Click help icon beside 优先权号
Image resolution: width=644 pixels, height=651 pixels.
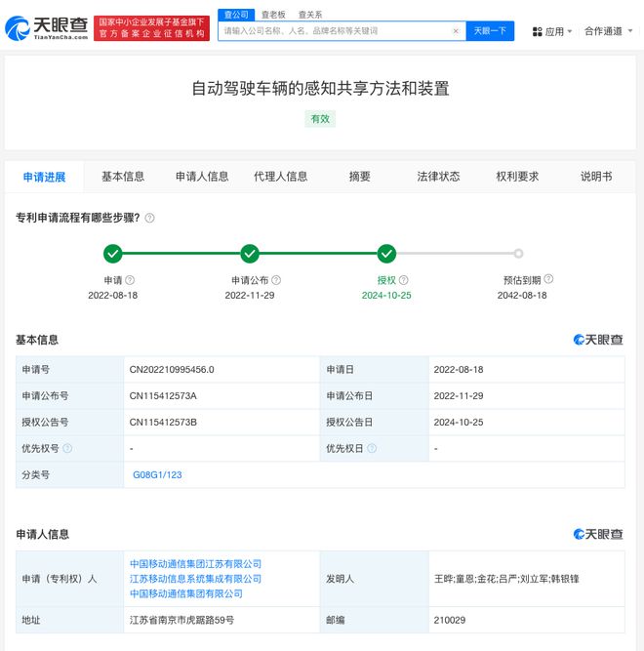pyautogui.click(x=67, y=448)
